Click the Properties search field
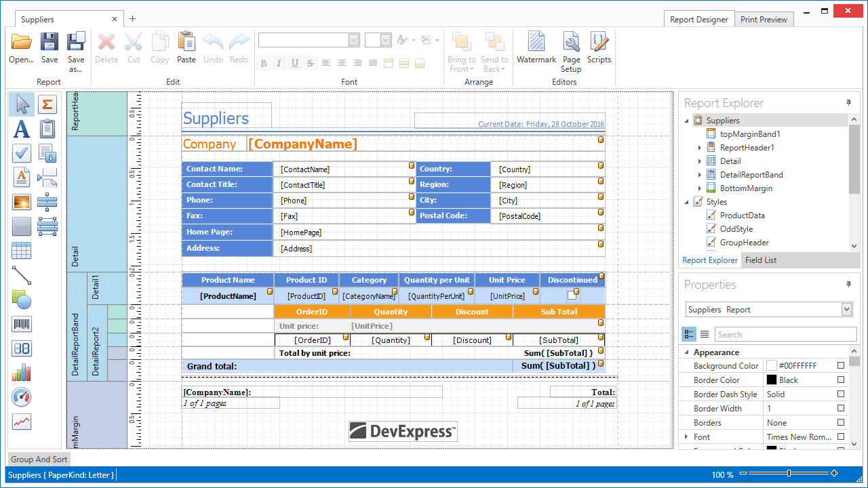 [x=786, y=334]
